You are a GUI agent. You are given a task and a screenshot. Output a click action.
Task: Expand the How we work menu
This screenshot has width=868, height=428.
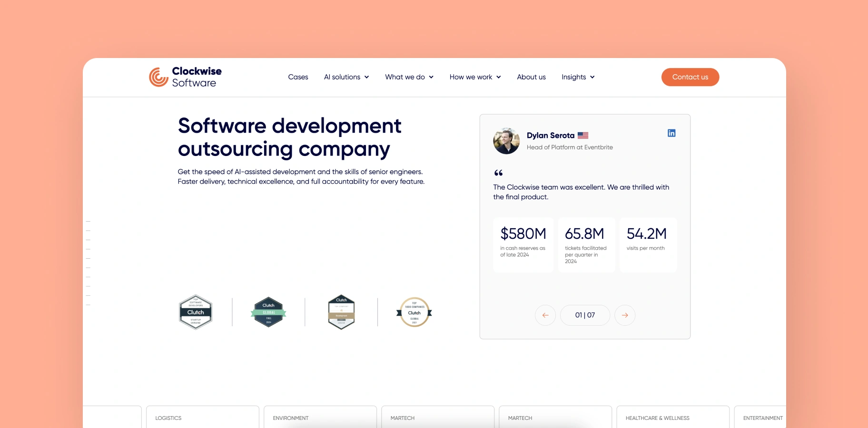click(x=475, y=77)
